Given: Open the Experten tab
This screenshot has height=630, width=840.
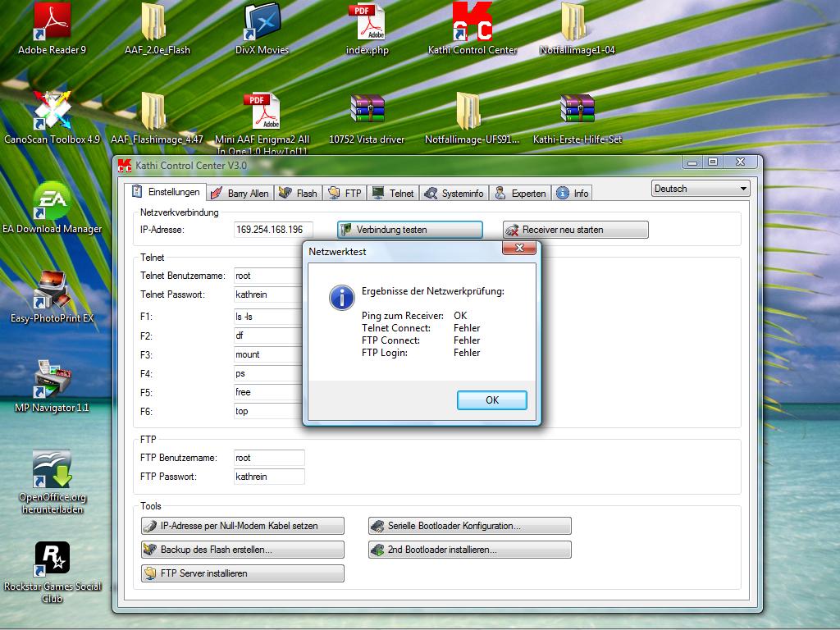Looking at the screenshot, I should click(x=521, y=194).
